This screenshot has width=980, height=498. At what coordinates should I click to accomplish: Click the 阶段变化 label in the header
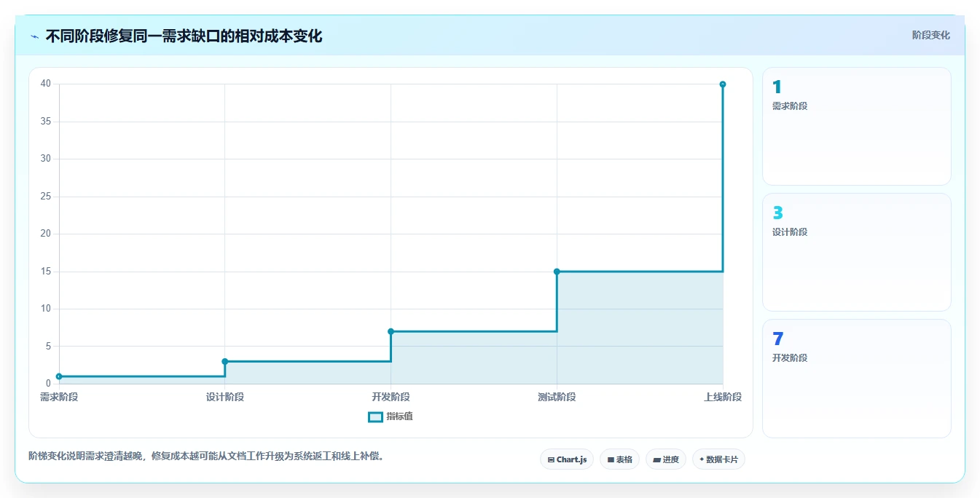[x=930, y=35]
